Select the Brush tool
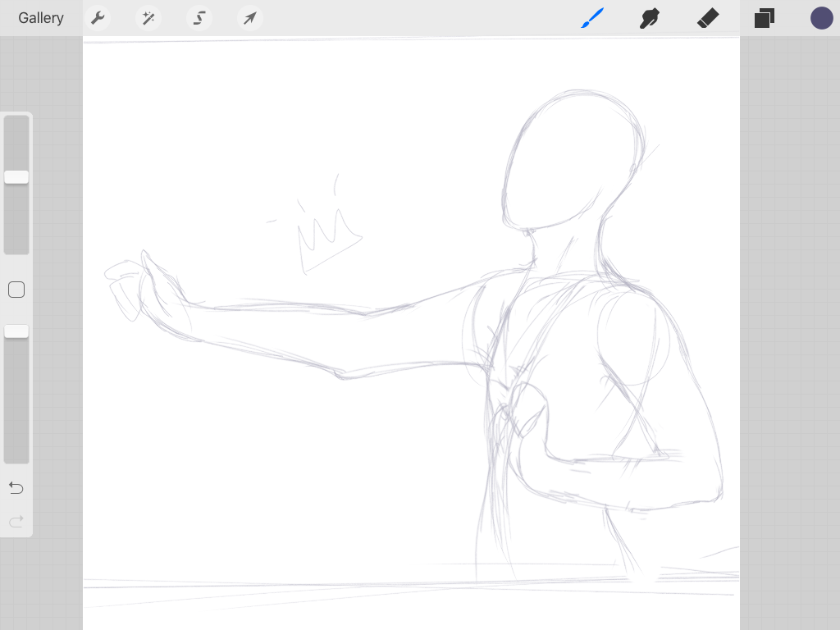840x630 pixels. (x=592, y=18)
